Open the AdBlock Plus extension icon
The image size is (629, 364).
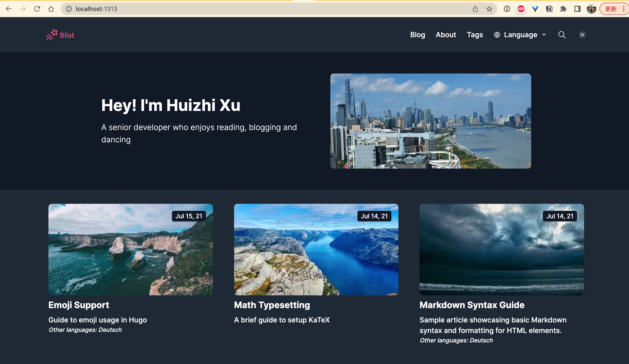tap(521, 9)
